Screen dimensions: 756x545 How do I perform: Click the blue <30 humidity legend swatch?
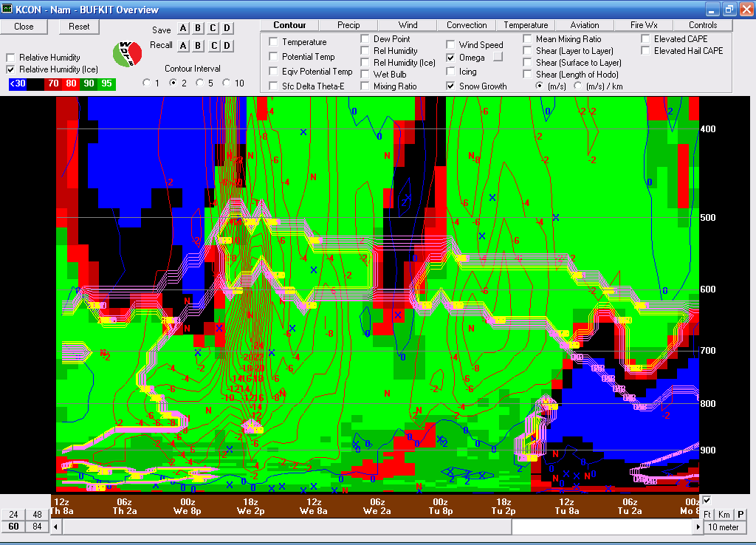pyautogui.click(x=18, y=84)
